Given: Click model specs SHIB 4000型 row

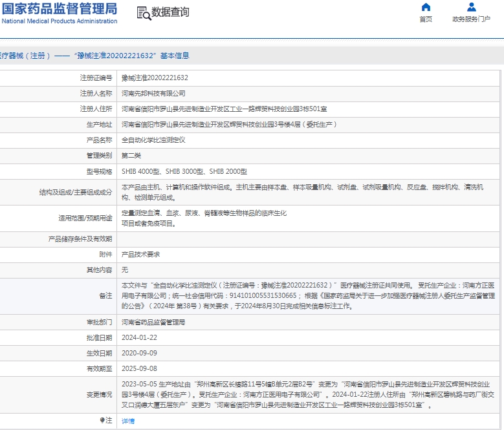Looking at the screenshot, I should (x=184, y=172).
